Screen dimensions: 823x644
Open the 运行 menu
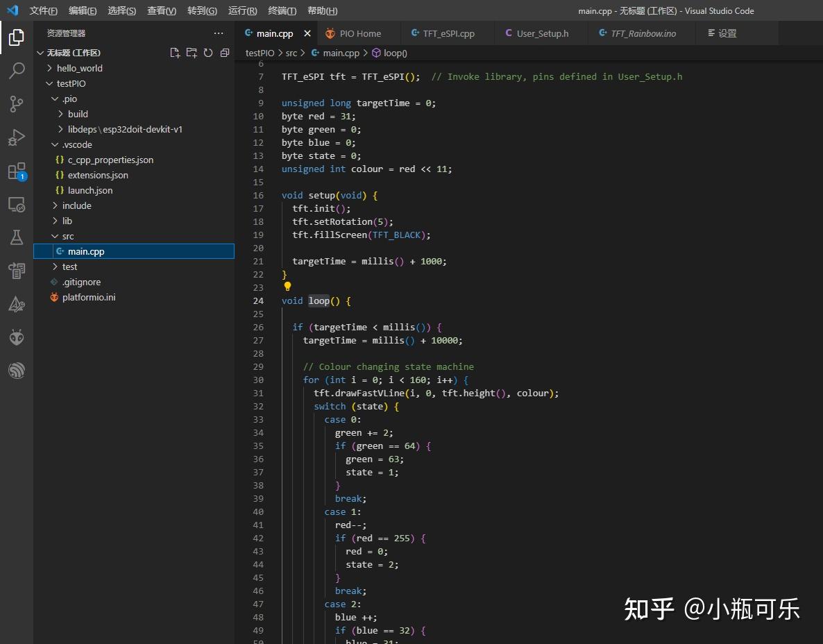(241, 10)
